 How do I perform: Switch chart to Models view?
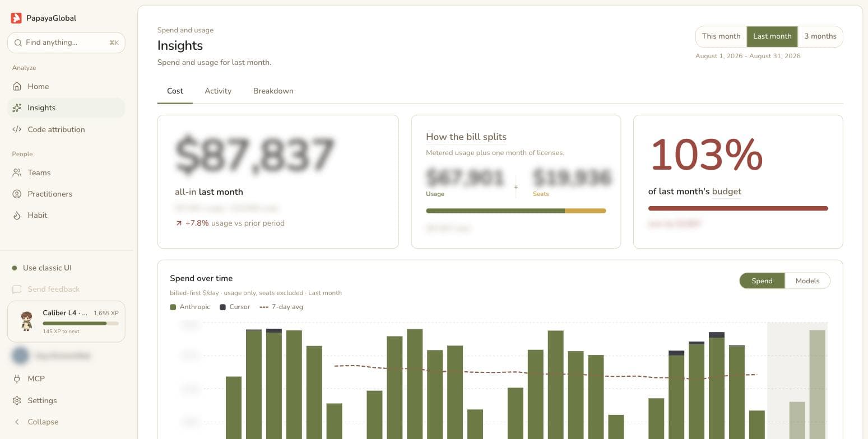click(807, 281)
